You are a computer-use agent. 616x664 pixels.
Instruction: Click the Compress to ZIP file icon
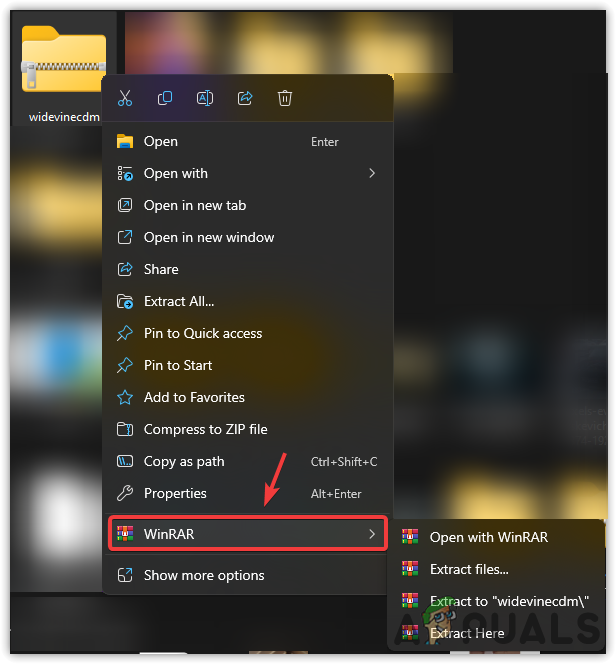125,429
